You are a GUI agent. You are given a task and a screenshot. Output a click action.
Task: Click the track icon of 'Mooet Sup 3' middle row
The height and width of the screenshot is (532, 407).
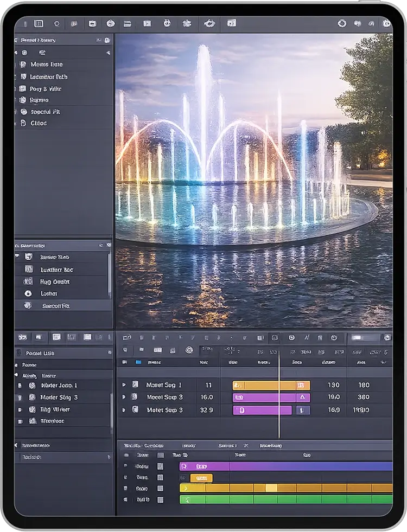point(135,396)
